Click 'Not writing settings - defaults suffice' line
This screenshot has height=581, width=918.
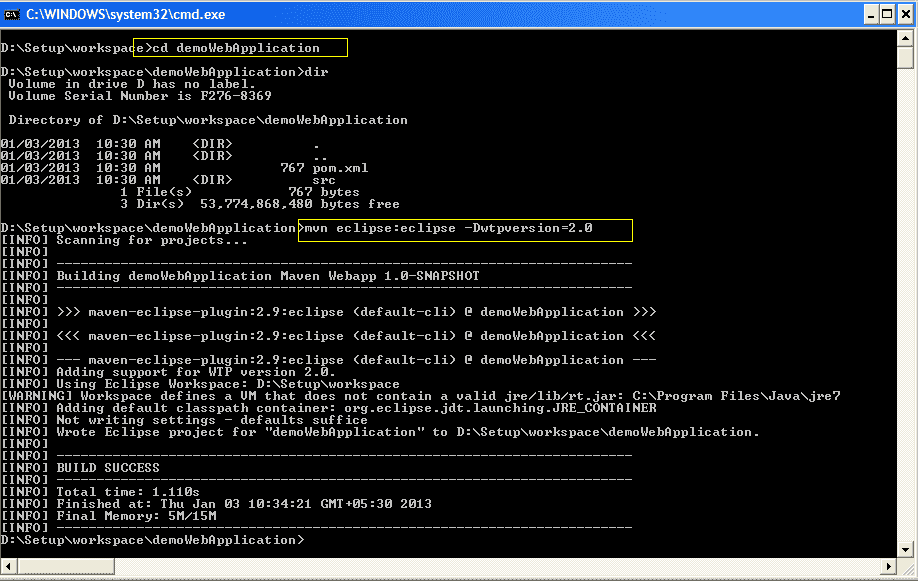tap(212, 420)
